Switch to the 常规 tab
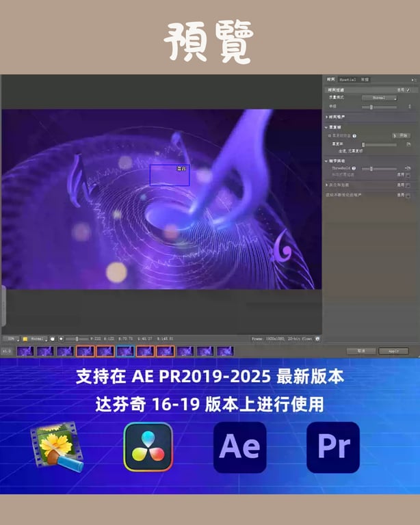420x525 pixels. [x=365, y=80]
